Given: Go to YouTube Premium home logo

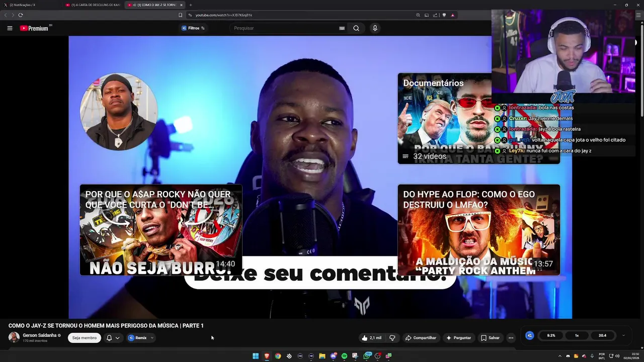Looking at the screenshot, I should (35, 28).
